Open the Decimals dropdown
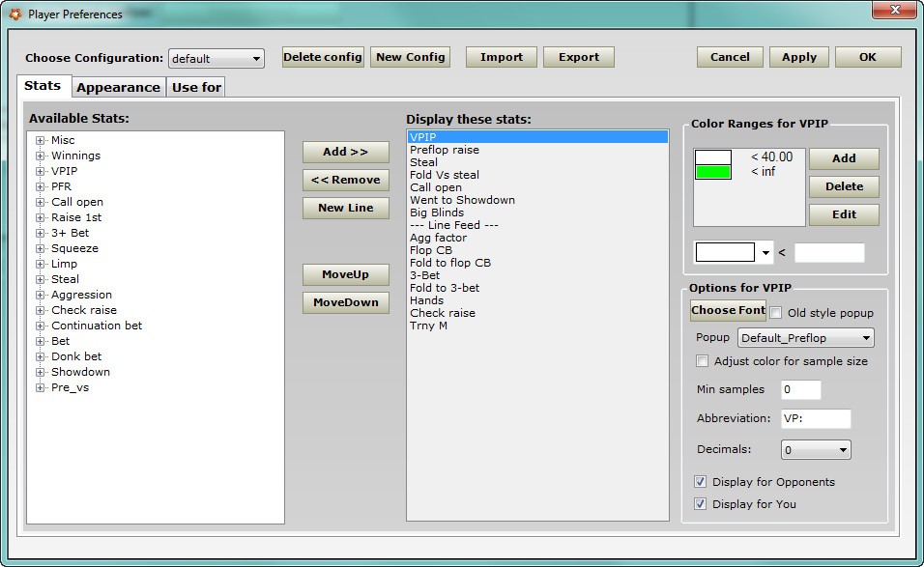The height and width of the screenshot is (567, 924). coord(816,450)
